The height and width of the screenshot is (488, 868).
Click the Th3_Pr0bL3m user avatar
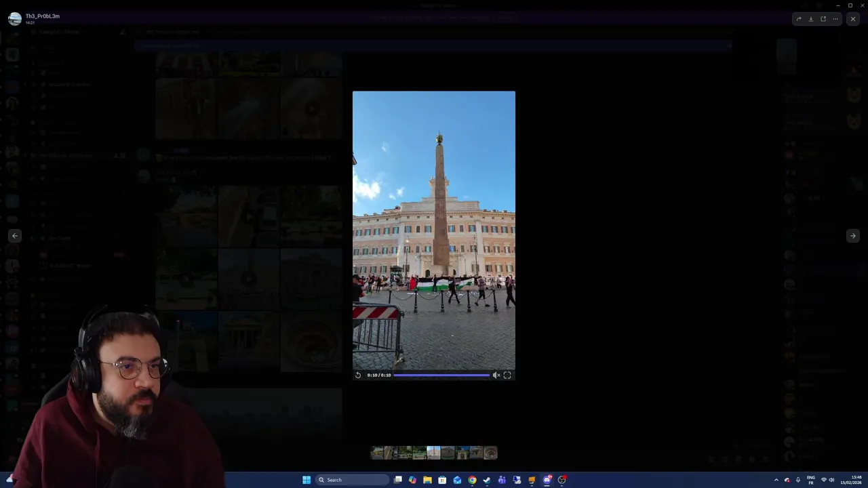[14, 19]
